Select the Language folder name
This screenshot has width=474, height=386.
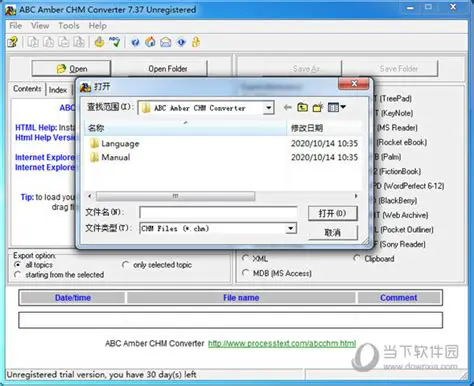tap(120, 144)
